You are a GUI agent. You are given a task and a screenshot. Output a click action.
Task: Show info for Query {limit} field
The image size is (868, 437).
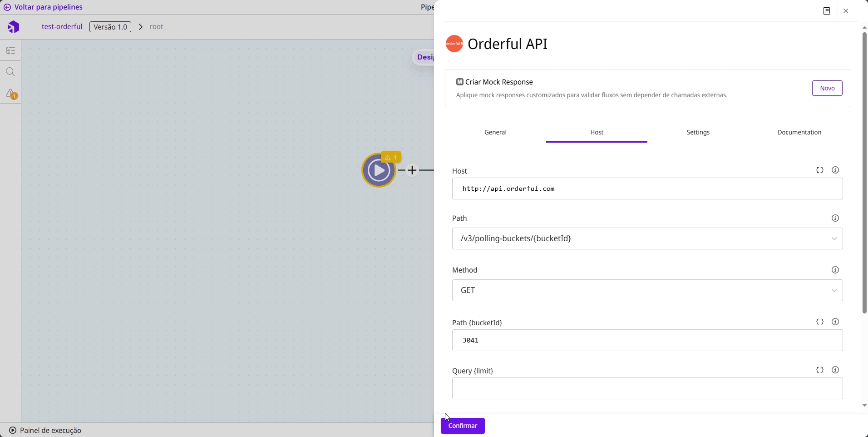835,370
